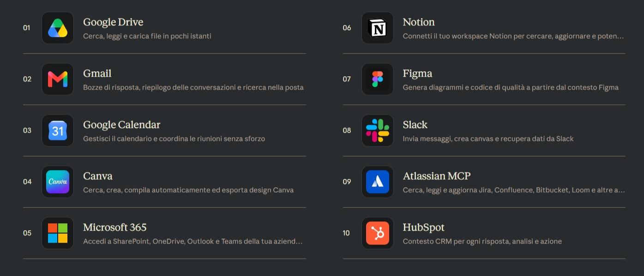Click the Microsoft 365 heading

click(x=115, y=227)
